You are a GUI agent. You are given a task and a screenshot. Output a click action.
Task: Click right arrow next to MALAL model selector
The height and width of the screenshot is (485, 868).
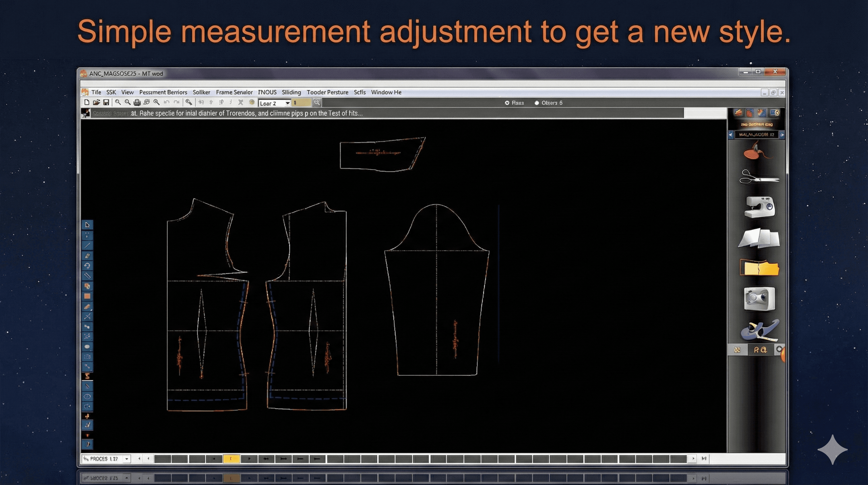(782, 135)
